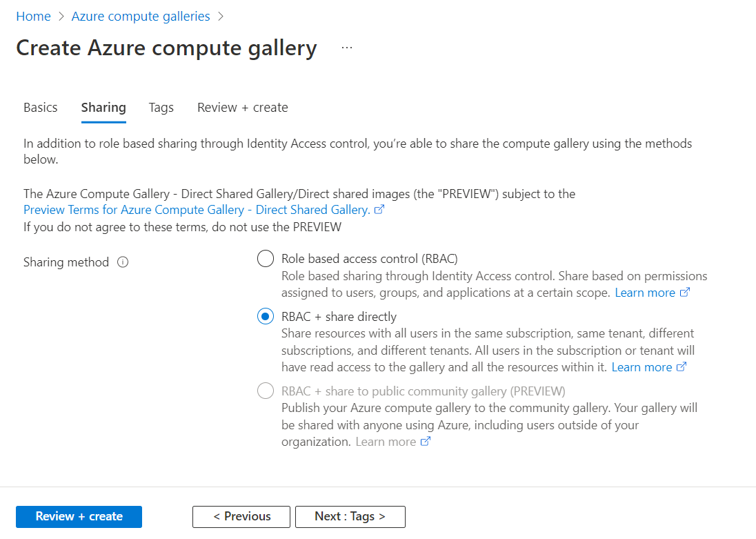Switch to the Review + create tab

[242, 108]
